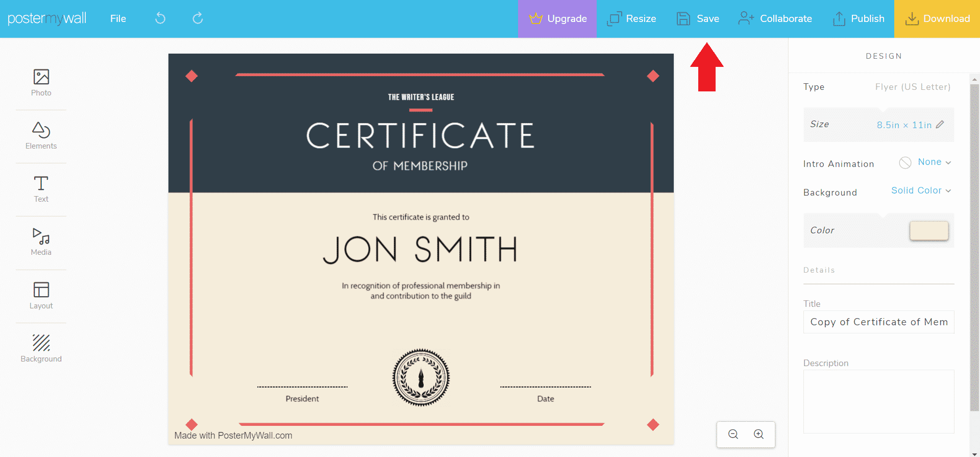Click the 8.5in × 11in size value
This screenshot has height=457, width=980.
[x=904, y=125]
